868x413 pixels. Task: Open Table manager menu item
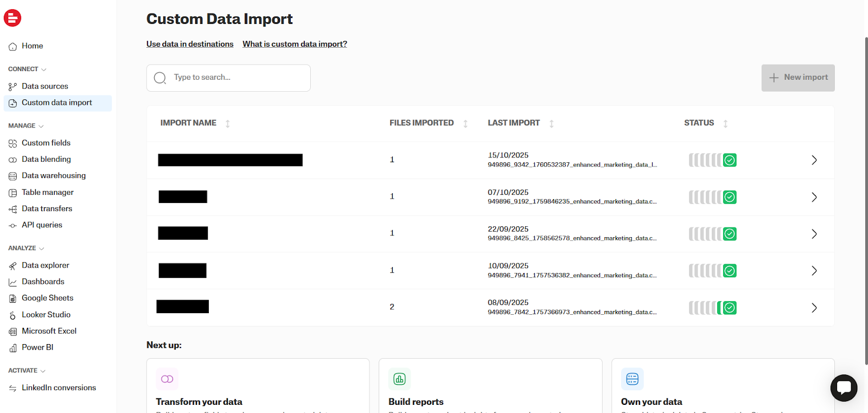click(48, 192)
